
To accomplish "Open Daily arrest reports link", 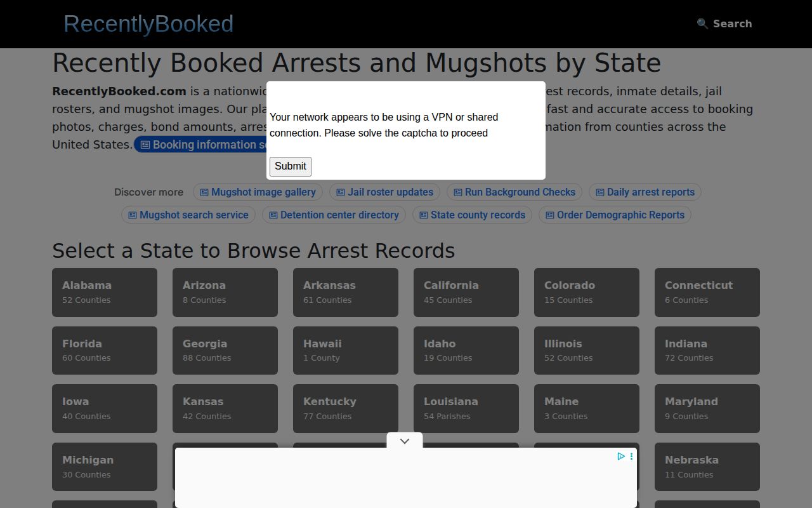I will click(x=645, y=192).
